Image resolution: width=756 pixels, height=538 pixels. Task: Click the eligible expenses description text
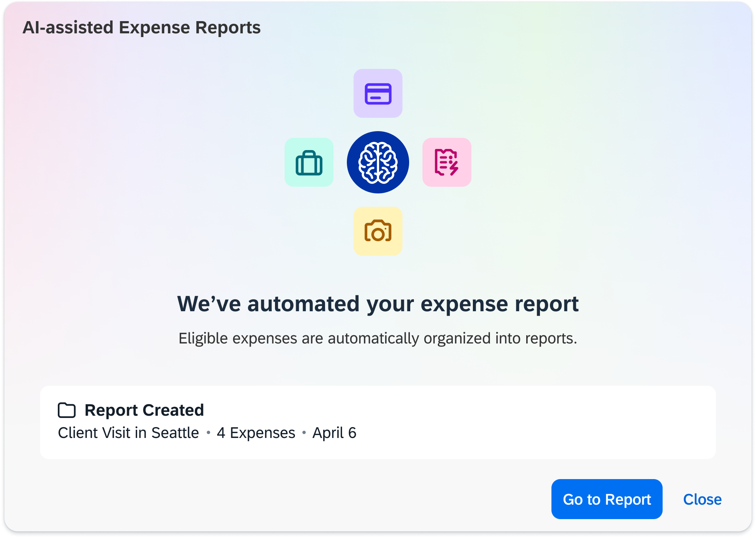(378, 337)
